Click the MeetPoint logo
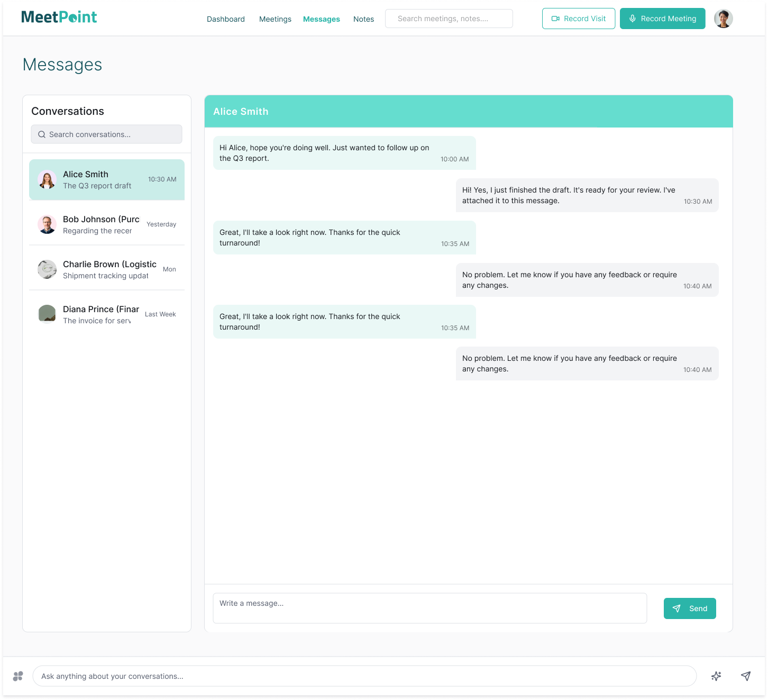 pyautogui.click(x=59, y=17)
